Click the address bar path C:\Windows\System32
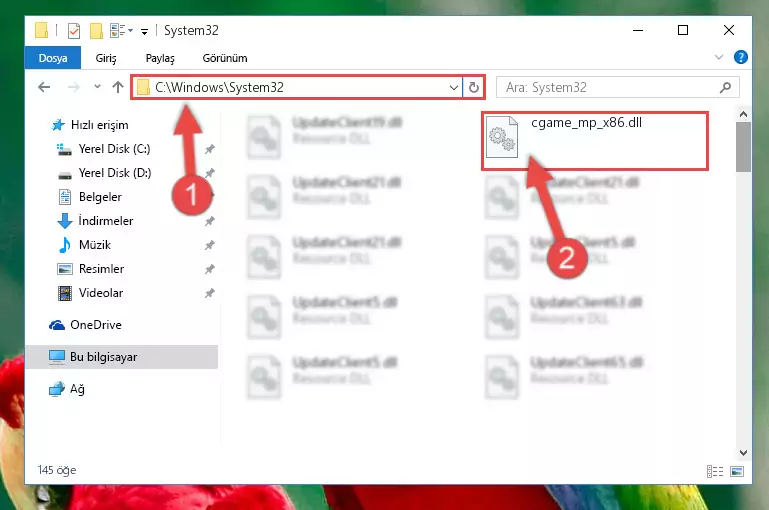Screen dimensions: 769x510 pos(219,87)
